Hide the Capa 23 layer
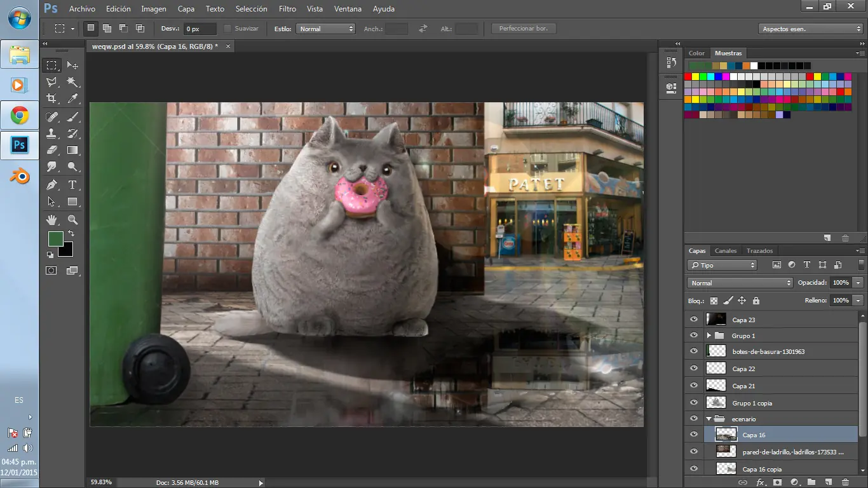 click(694, 320)
